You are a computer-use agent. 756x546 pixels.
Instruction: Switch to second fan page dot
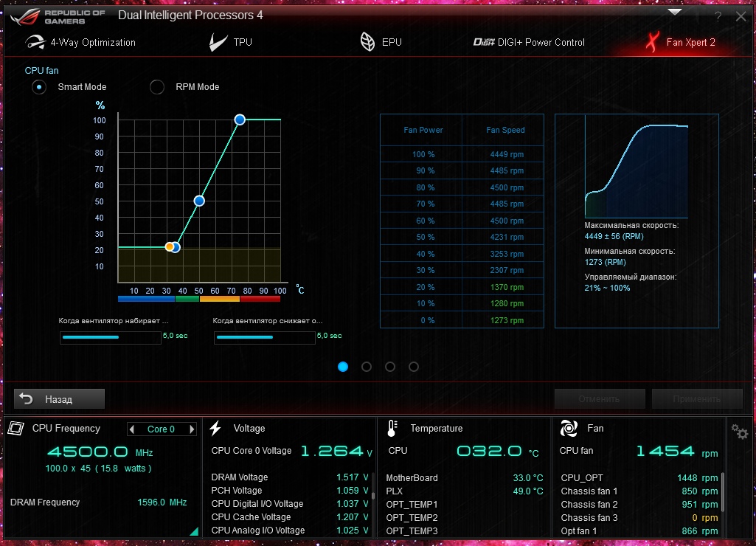click(x=367, y=367)
